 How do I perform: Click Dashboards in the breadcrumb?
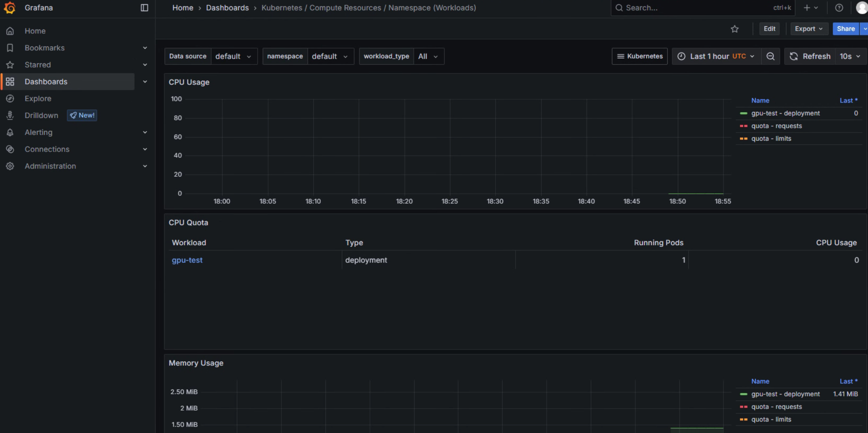[227, 8]
